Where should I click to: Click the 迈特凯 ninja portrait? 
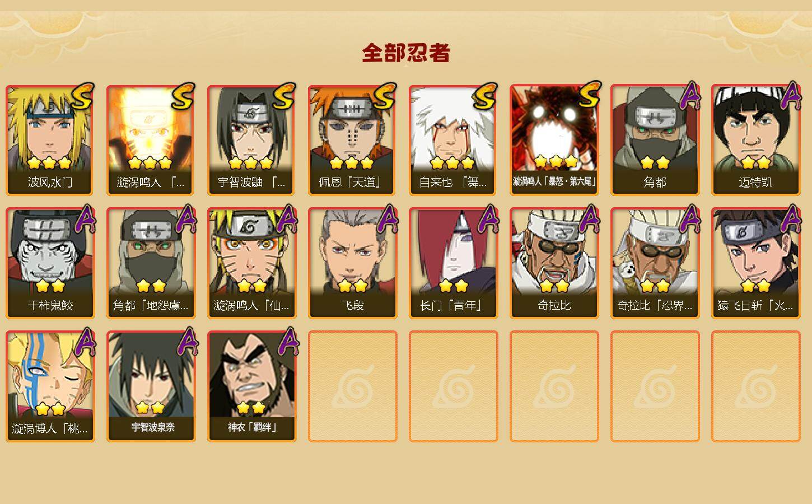(x=755, y=128)
